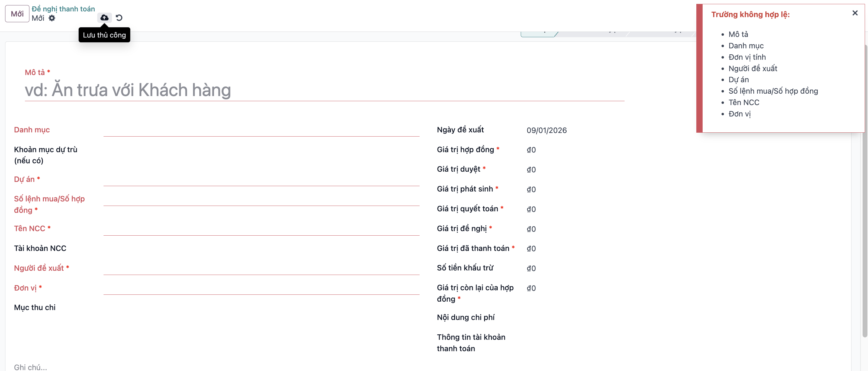The width and height of the screenshot is (868, 371).
Task: Open the Tên NCC dropdown field
Action: pyautogui.click(x=261, y=229)
